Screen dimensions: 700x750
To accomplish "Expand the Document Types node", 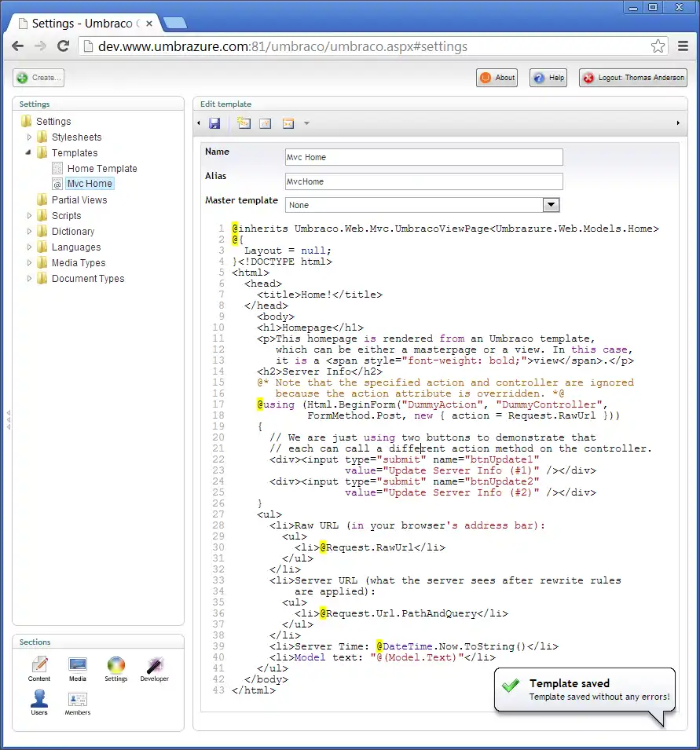I will click(29, 278).
